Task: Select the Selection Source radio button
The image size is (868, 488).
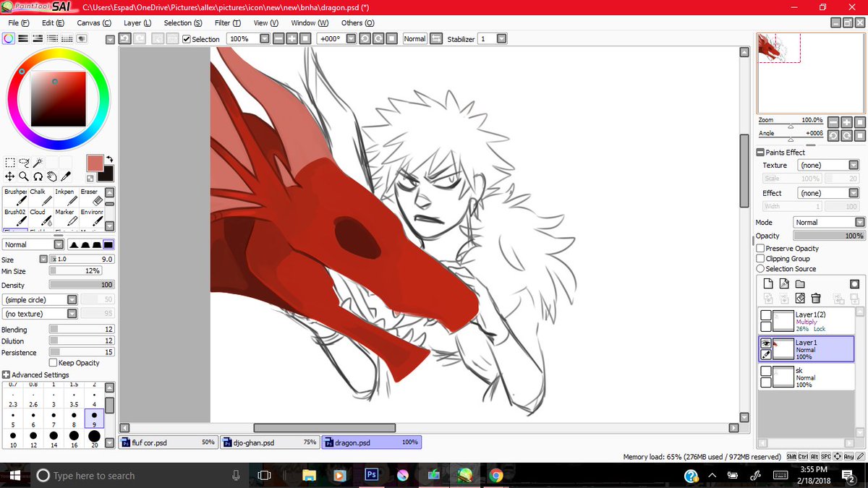Action: pos(760,269)
